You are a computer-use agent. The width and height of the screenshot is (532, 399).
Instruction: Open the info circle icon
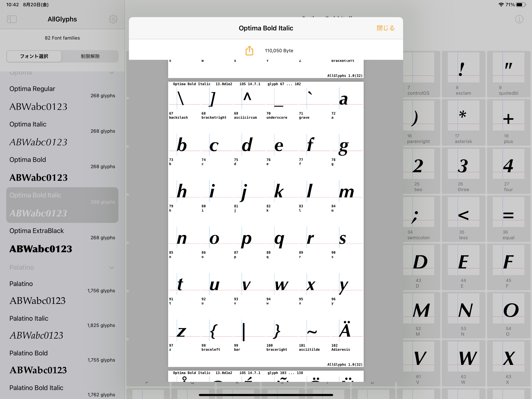tap(519, 19)
